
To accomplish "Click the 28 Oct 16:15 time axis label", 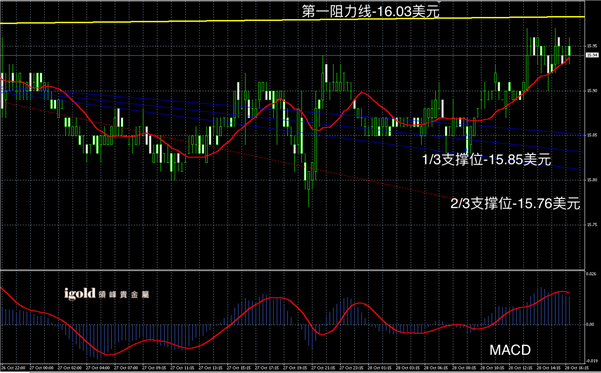I will pos(575,367).
